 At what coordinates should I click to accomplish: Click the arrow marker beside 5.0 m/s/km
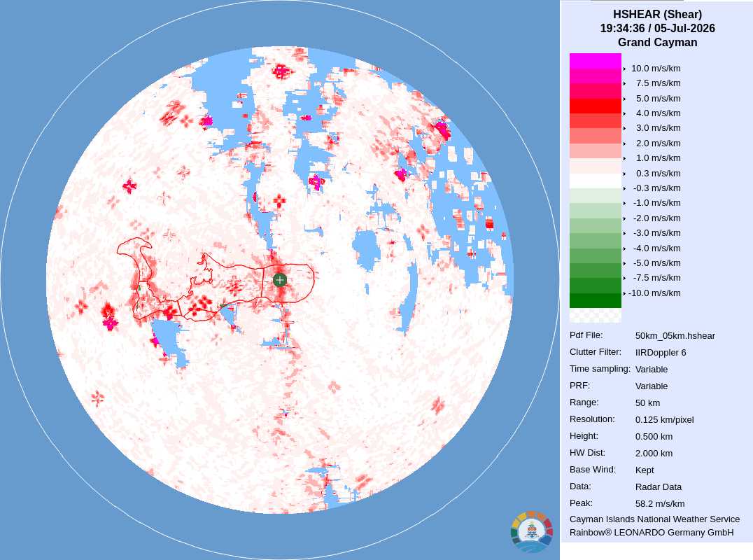point(624,99)
